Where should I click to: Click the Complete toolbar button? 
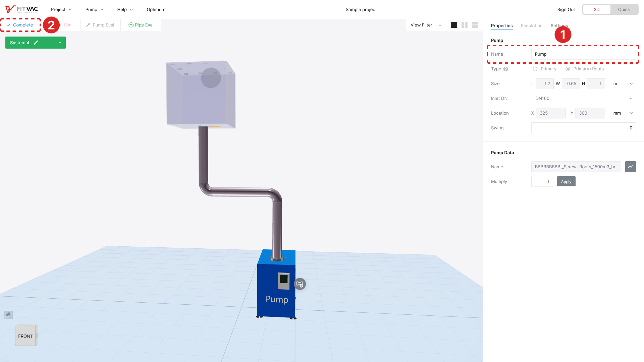click(20, 25)
